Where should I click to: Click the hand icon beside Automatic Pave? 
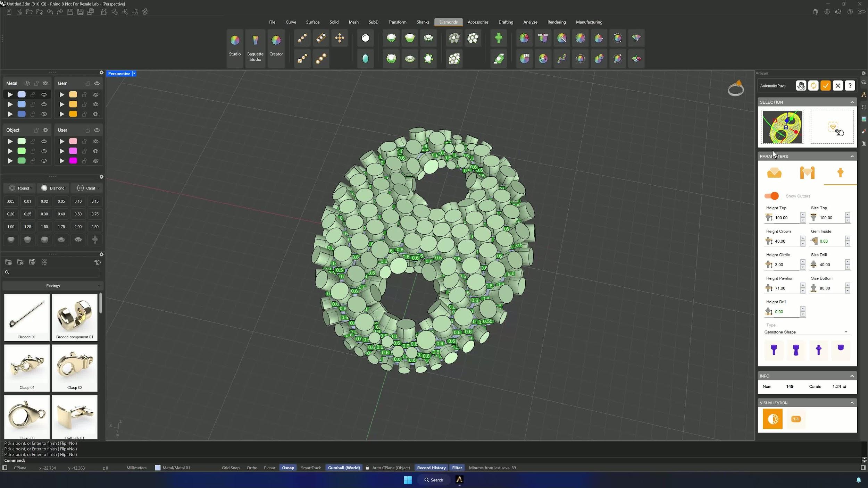[x=801, y=86]
